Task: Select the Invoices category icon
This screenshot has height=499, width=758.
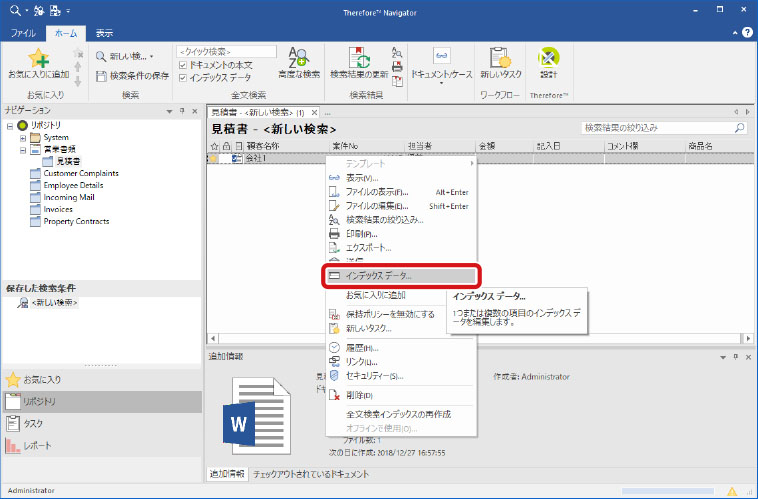Action: pyautogui.click(x=36, y=210)
